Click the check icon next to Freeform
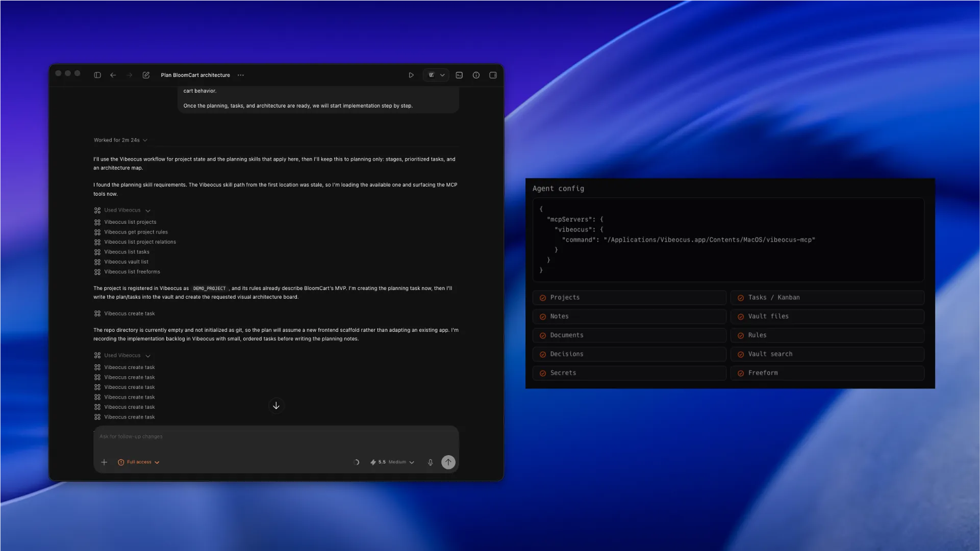The image size is (980, 551). coord(741,374)
